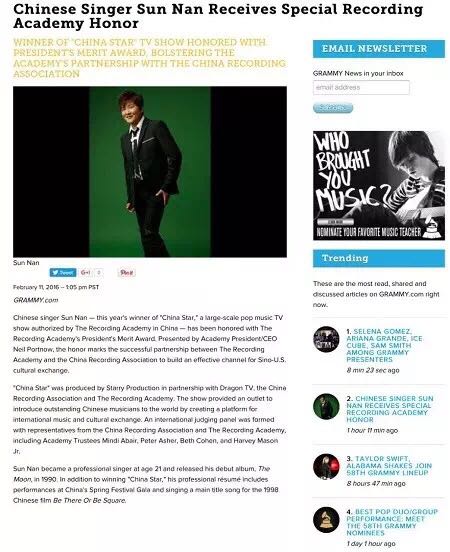Open Chinese Singer Sun Nan trending link
Screen dimensions: 450x552
click(x=389, y=409)
